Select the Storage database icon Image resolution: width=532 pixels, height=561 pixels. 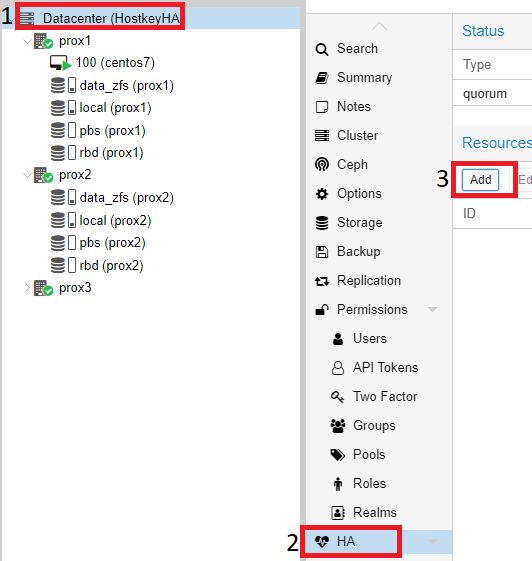point(322,223)
